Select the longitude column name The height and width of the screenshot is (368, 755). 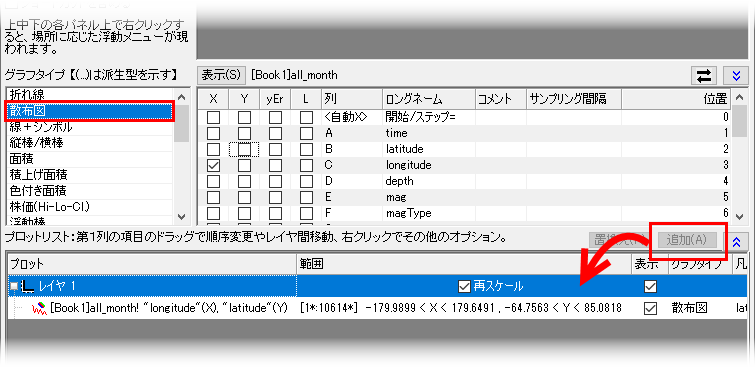pos(408,165)
